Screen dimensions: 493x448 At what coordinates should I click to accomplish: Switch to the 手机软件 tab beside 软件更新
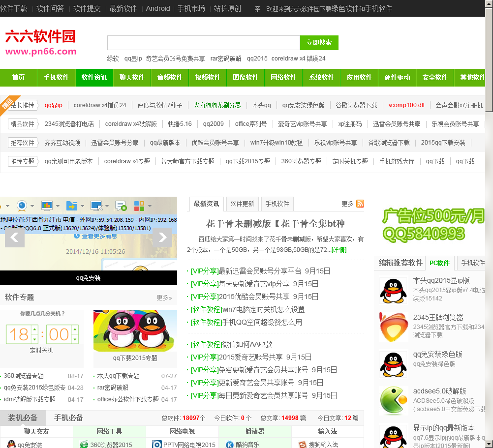(x=277, y=204)
